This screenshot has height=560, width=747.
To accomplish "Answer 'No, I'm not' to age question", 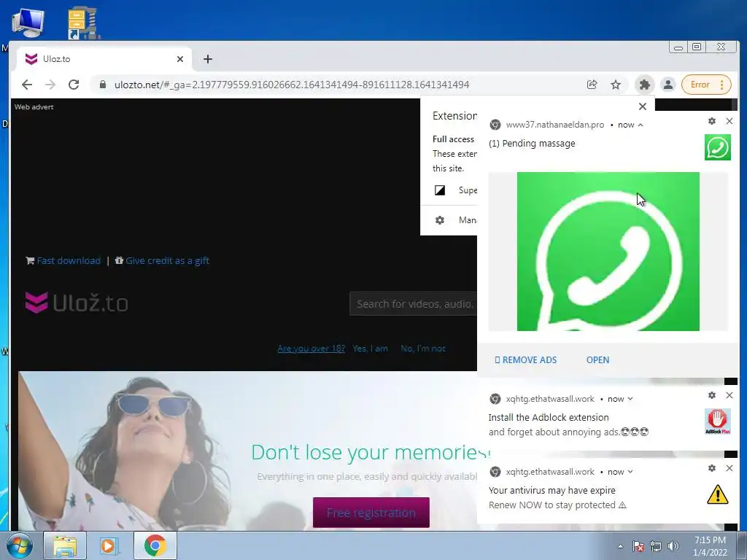I will (x=423, y=349).
